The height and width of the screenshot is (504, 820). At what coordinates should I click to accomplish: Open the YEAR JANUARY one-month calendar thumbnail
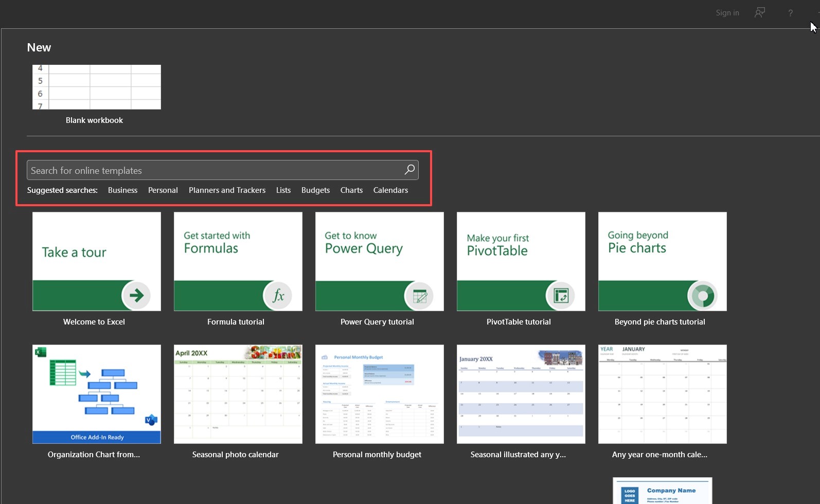pos(663,394)
